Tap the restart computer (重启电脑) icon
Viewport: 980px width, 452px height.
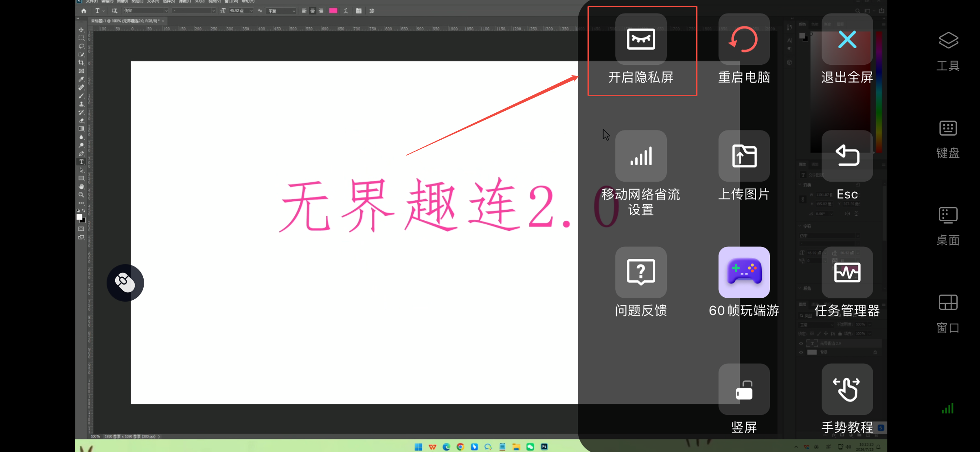[744, 39]
